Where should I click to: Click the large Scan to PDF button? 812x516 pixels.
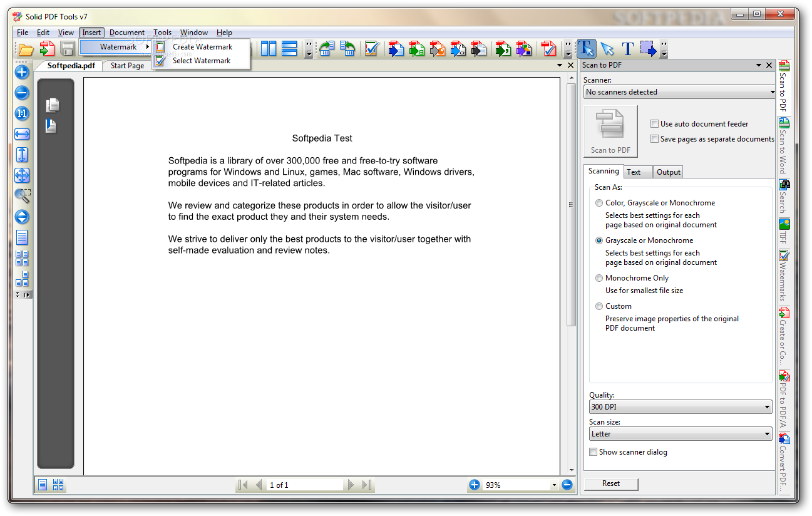coord(610,131)
